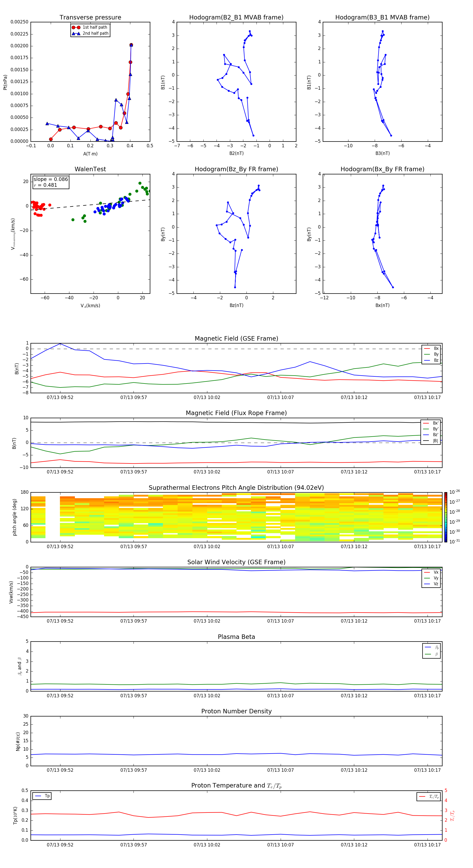Click 'Hodogram(Bz_By FR frame)' title

click(236, 169)
